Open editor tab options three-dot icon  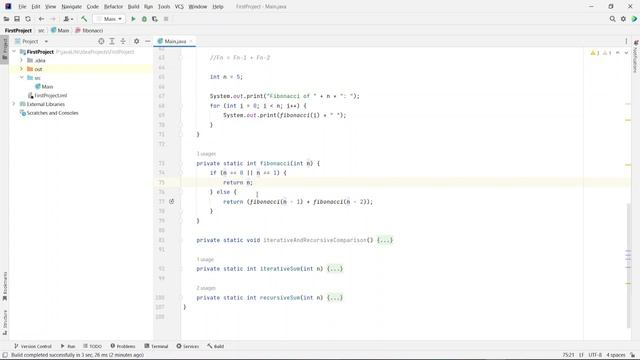pos(626,41)
